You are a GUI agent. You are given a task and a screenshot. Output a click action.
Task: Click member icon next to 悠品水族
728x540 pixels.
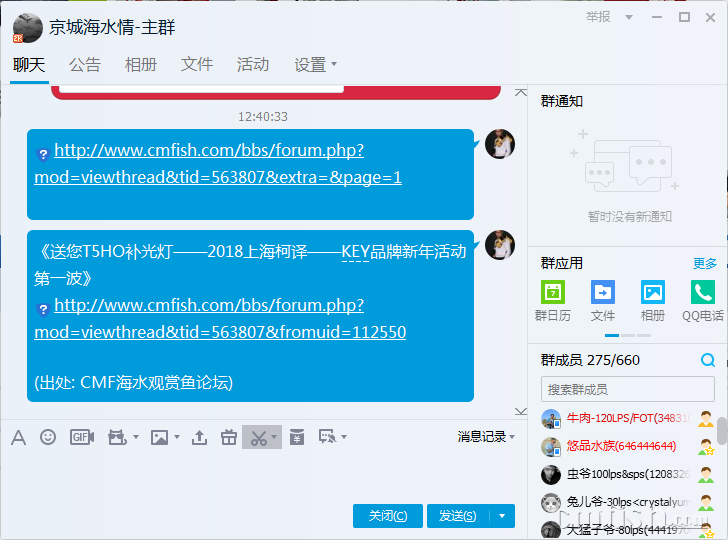coord(706,447)
